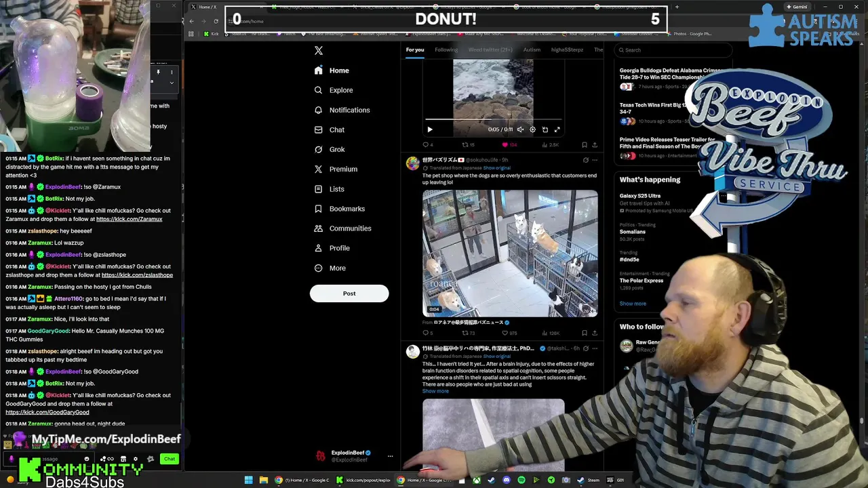Open Chat in the X sidebar
Screen dimensions: 868x488
[x=330, y=129]
